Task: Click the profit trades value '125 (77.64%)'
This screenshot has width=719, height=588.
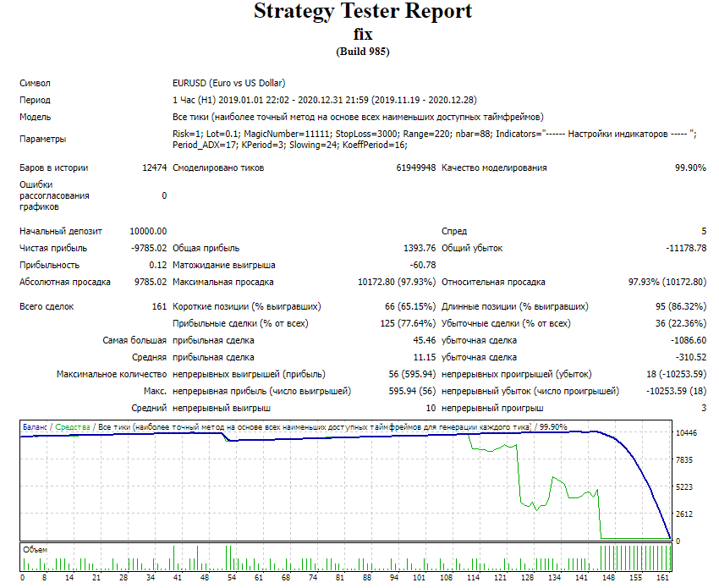Action: tap(408, 323)
